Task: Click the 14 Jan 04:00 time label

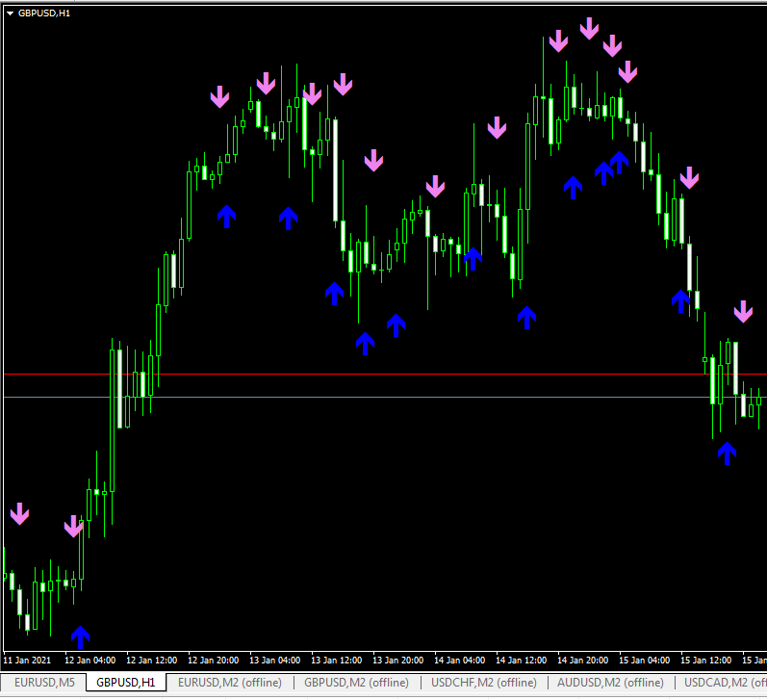Action: click(x=460, y=661)
